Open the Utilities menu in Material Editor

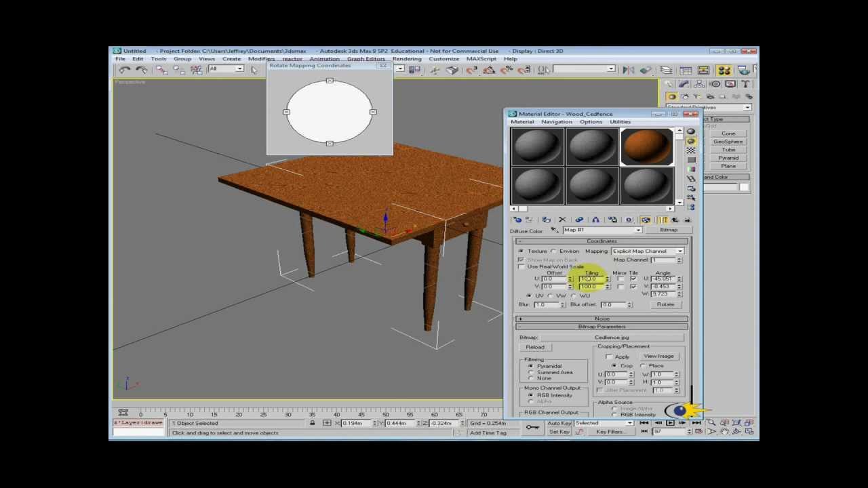tap(620, 122)
